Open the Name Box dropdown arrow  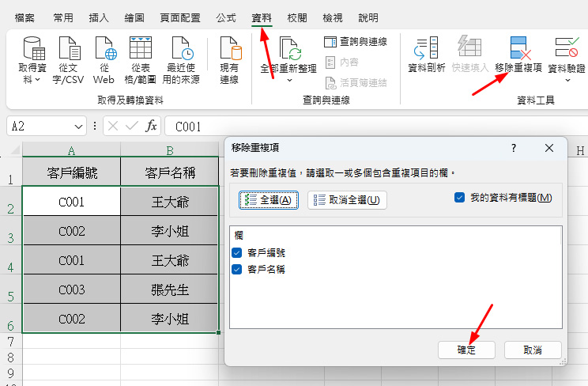(78, 127)
